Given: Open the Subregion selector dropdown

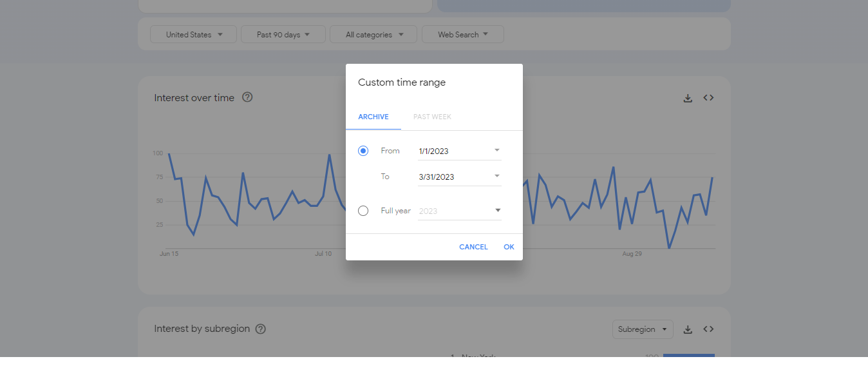Looking at the screenshot, I should (643, 329).
